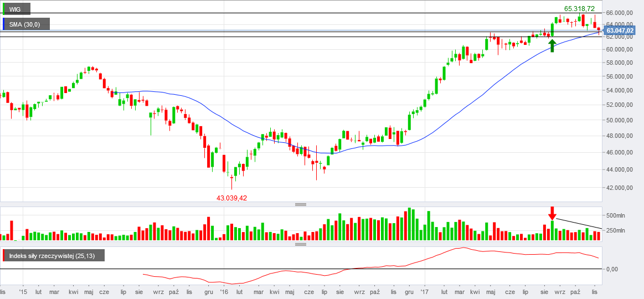Viewport: 644px width, 299px height.
Task: Click the 0,00 indicator axis label
Action: tap(612, 269)
